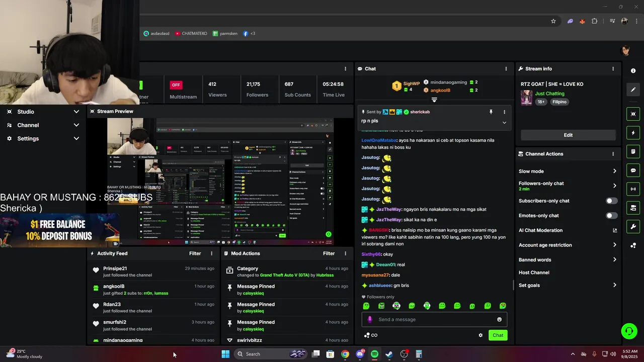Click the 21,175 Followers stat
The image size is (644, 362).
[257, 89]
